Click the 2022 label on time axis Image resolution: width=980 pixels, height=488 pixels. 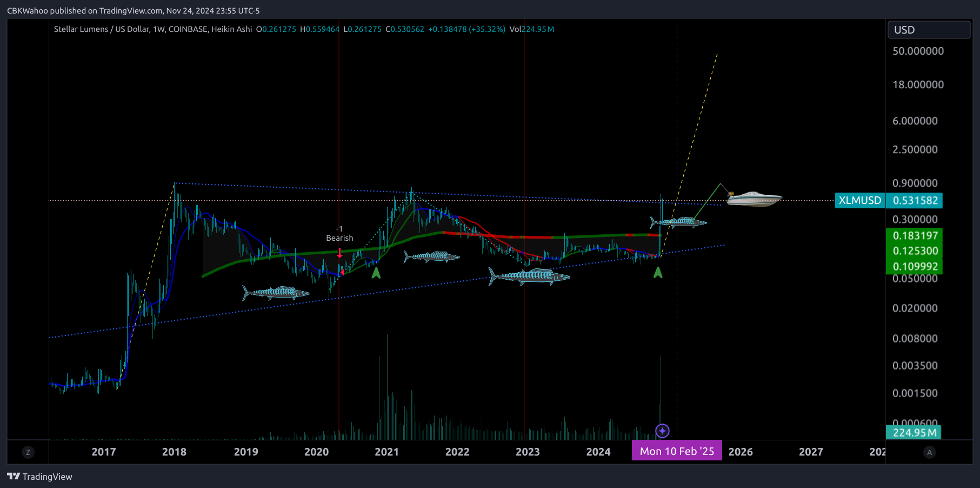point(457,452)
